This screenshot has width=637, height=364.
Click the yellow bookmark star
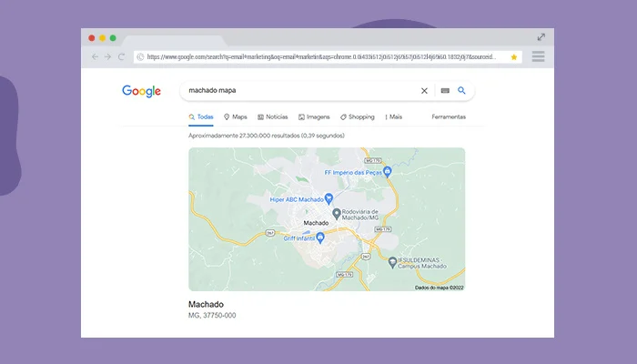point(514,57)
